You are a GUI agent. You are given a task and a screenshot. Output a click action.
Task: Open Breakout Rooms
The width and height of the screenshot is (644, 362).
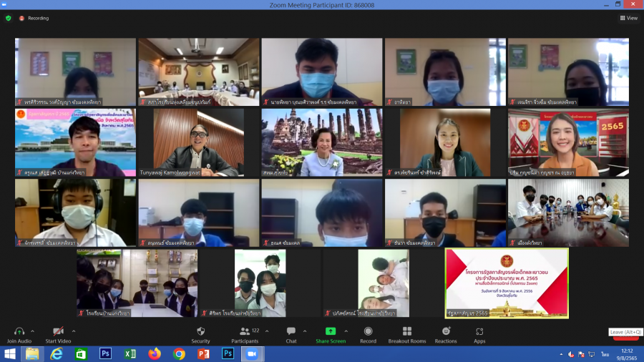click(x=406, y=334)
